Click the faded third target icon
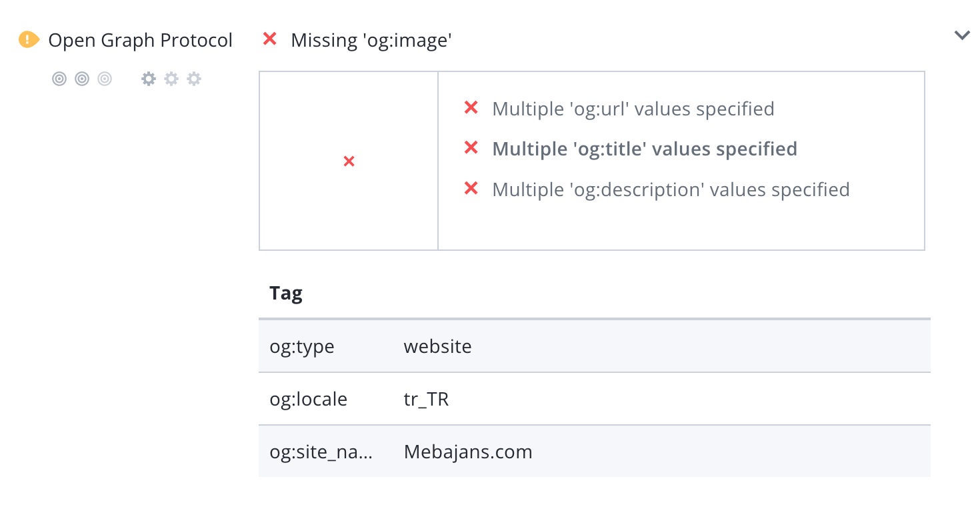This screenshot has height=507, width=980. 104,79
